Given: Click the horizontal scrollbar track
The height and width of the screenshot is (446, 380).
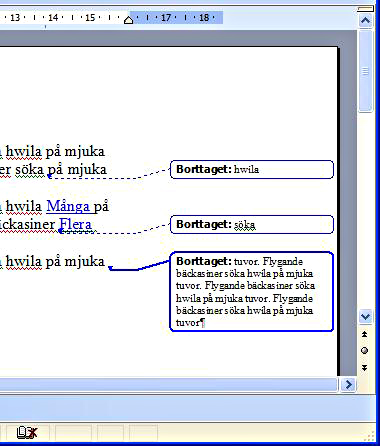Looking at the screenshot, I should (168, 385).
